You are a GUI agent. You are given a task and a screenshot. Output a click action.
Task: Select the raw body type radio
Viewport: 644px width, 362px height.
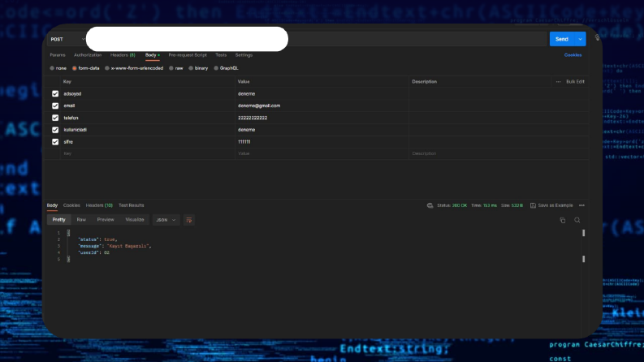click(x=171, y=68)
